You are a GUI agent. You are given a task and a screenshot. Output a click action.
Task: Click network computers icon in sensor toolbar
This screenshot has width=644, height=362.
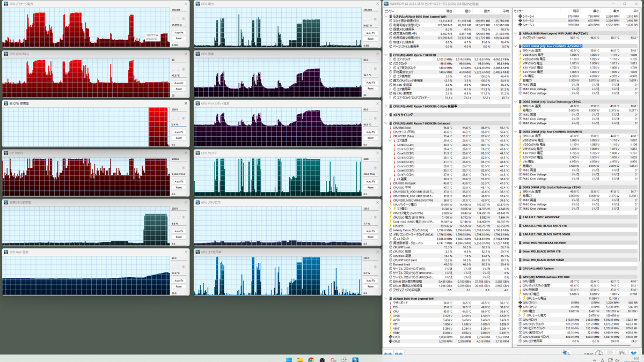click(566, 353)
